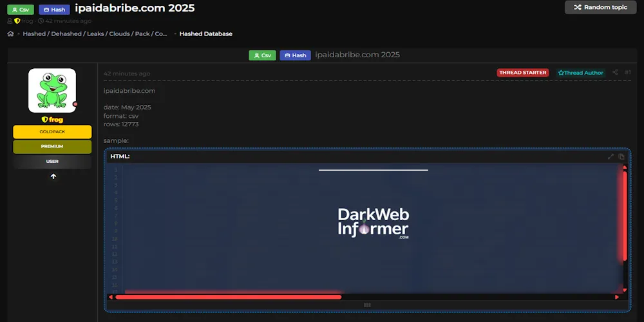Open the Hashed Database breadcrumb link
Screen dimensions: 644x322
click(205, 33)
